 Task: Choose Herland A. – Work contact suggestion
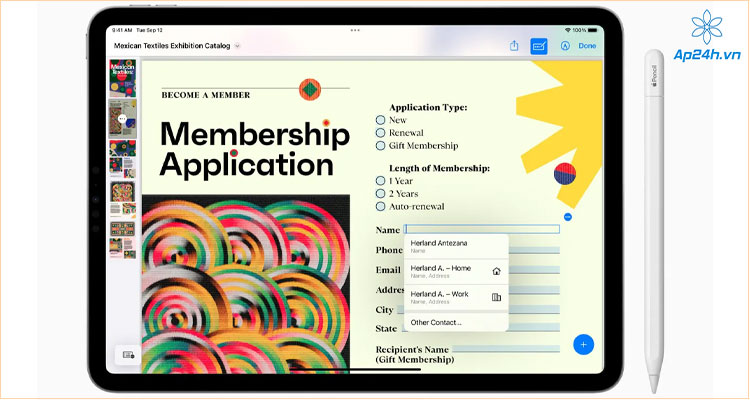point(456,297)
